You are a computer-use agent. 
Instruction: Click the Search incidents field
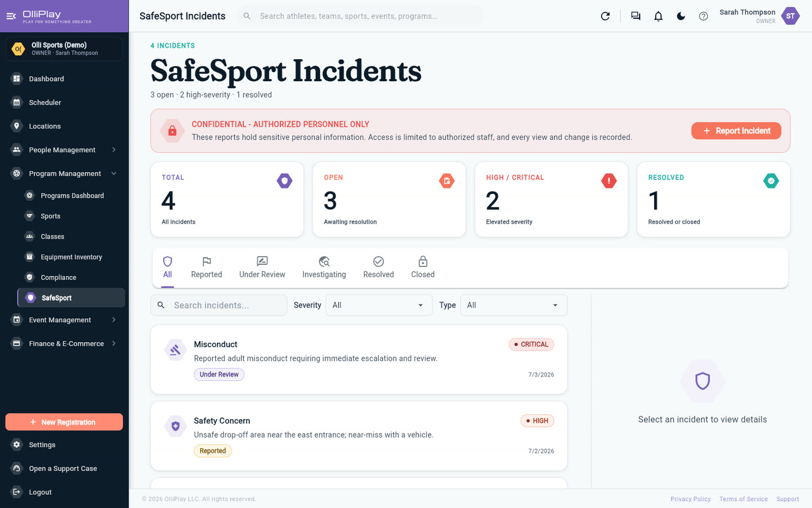pyautogui.click(x=219, y=305)
